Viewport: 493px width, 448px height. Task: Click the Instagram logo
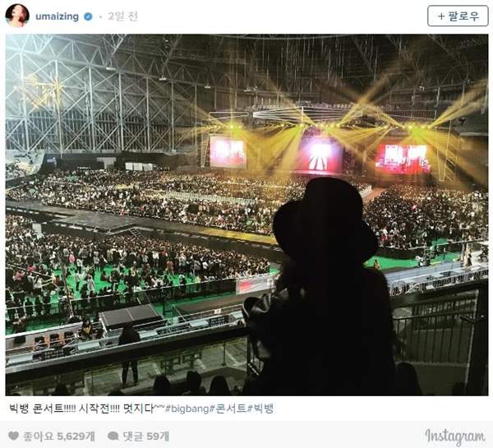click(455, 436)
